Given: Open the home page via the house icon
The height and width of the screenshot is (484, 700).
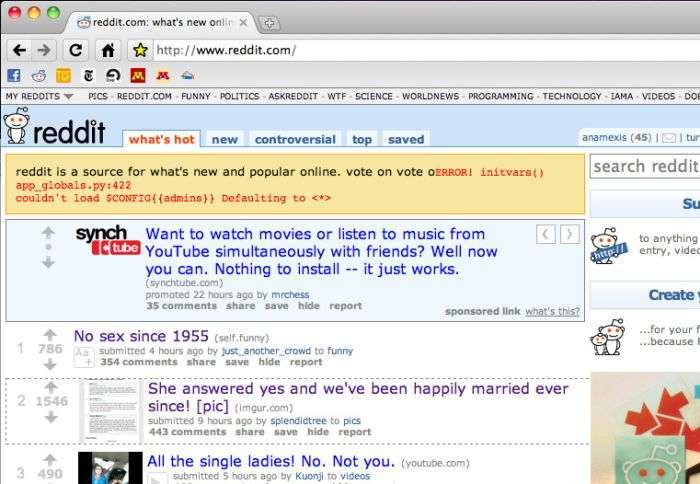Looking at the screenshot, I should coord(108,50).
